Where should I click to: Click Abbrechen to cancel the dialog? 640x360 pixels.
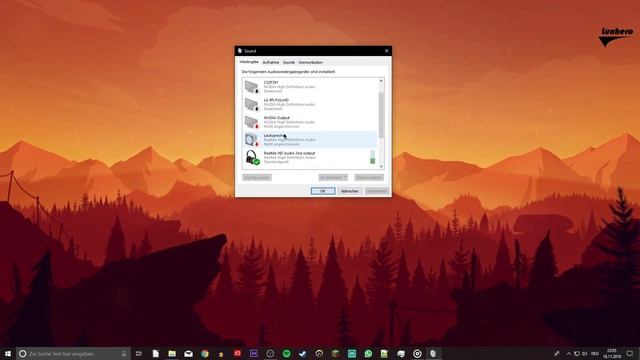[350, 191]
